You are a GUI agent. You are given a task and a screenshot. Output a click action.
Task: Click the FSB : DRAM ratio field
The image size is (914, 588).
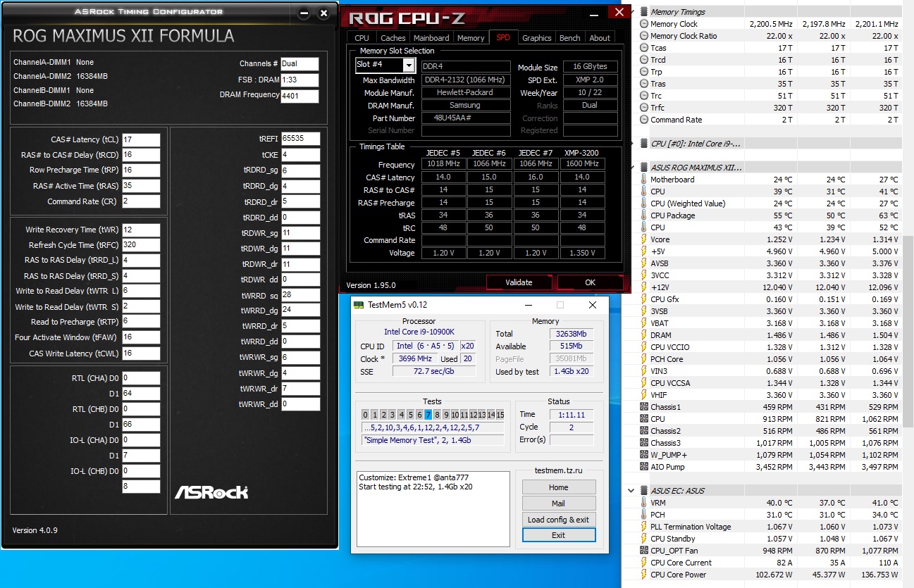[299, 80]
